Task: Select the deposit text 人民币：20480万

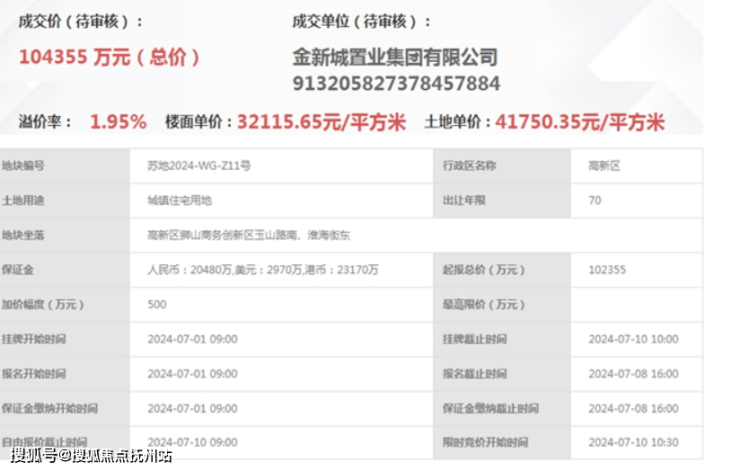Action: tap(190, 270)
